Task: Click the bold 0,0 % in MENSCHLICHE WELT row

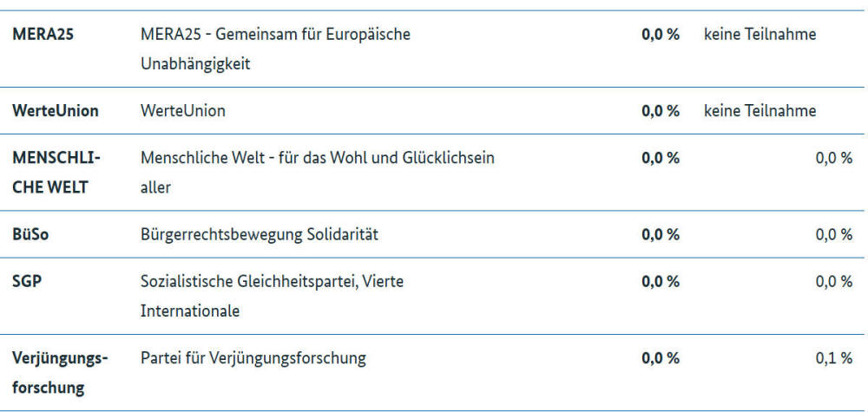Action: click(661, 158)
